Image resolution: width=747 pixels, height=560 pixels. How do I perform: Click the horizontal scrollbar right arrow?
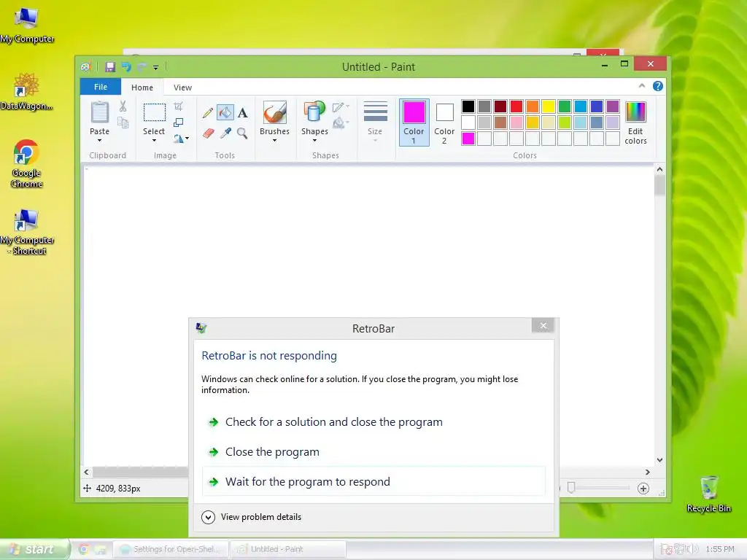[648, 472]
